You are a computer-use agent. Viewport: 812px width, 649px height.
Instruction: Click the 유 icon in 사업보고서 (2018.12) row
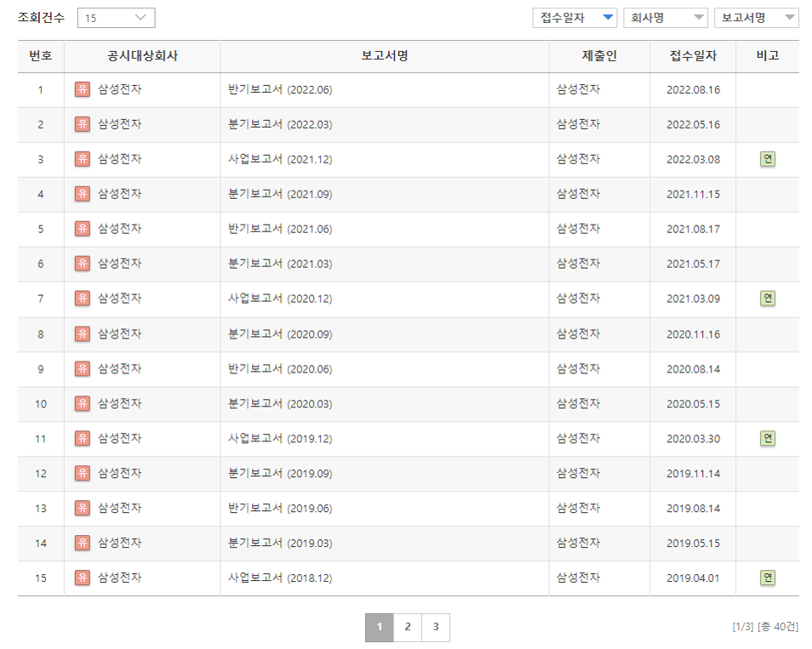[83, 578]
